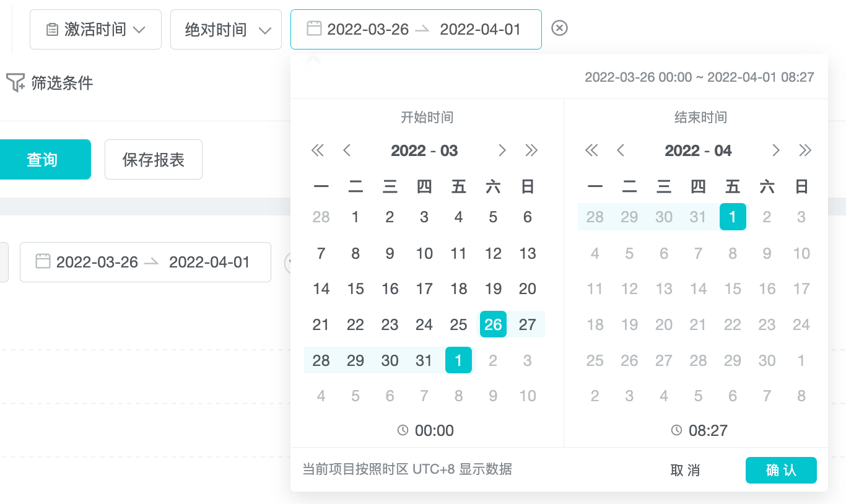Open the 激活时间 dropdown
Viewport: 846px width, 504px height.
[x=95, y=29]
